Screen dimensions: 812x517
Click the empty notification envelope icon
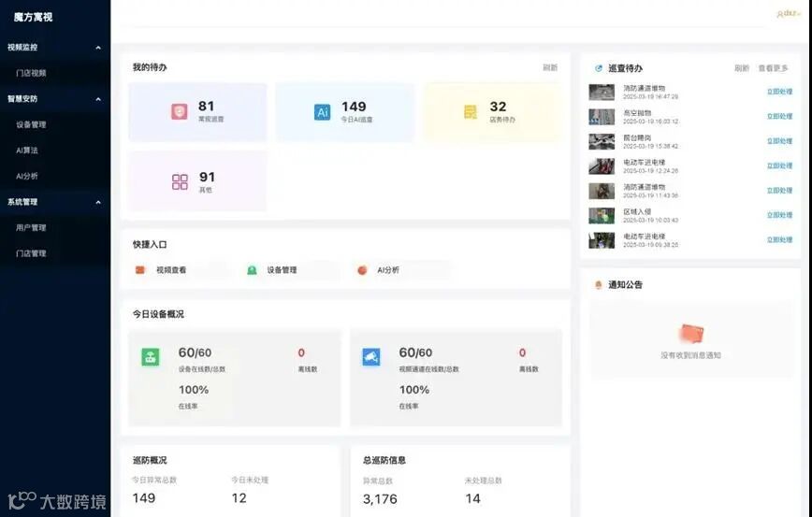click(692, 334)
